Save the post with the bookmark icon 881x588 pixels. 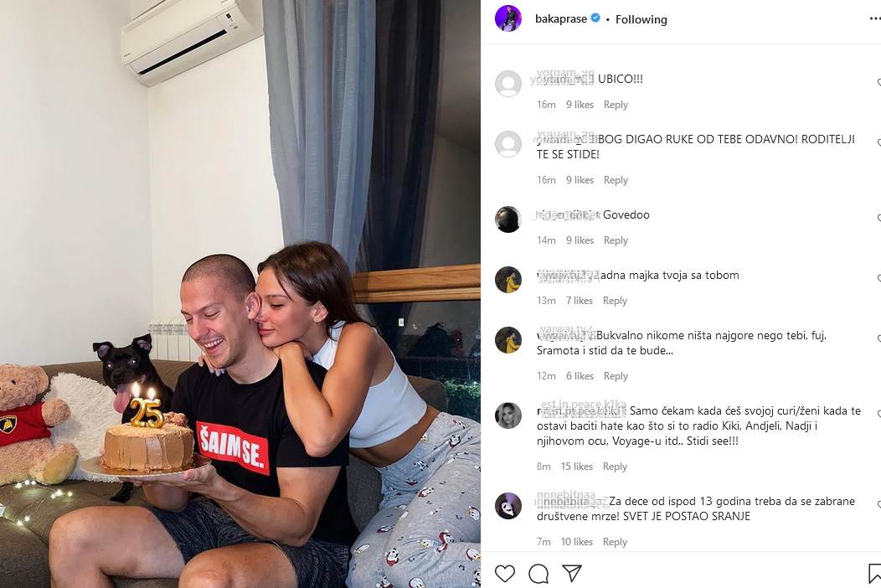pyautogui.click(x=875, y=574)
